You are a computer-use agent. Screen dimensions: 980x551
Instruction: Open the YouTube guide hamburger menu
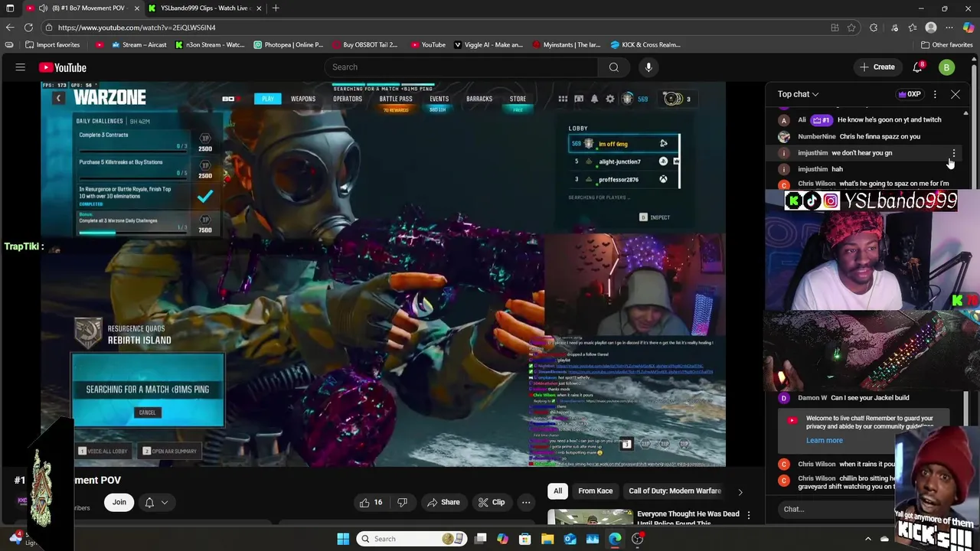21,67
